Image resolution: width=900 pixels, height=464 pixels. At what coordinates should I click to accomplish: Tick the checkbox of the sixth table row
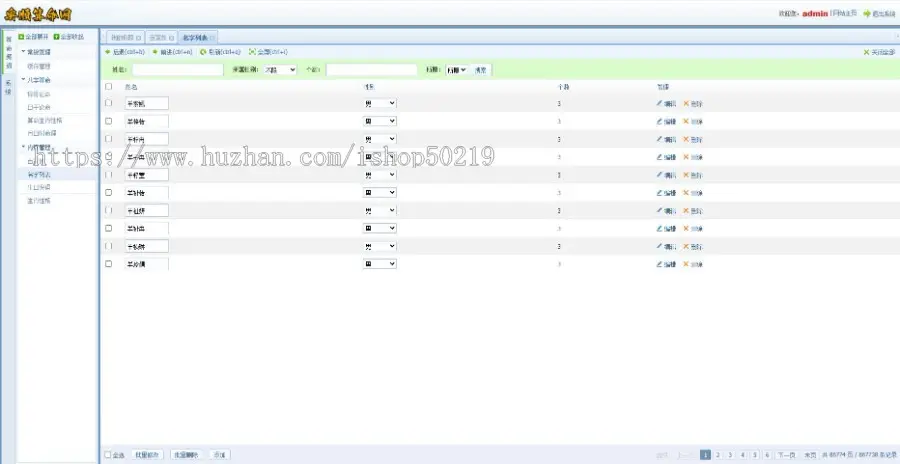coord(108,192)
